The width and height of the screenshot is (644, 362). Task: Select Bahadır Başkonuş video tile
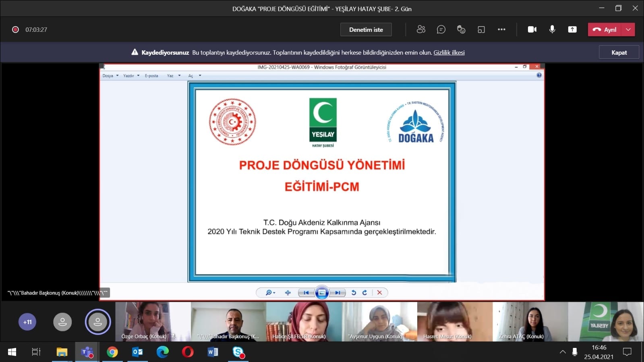pyautogui.click(x=228, y=321)
